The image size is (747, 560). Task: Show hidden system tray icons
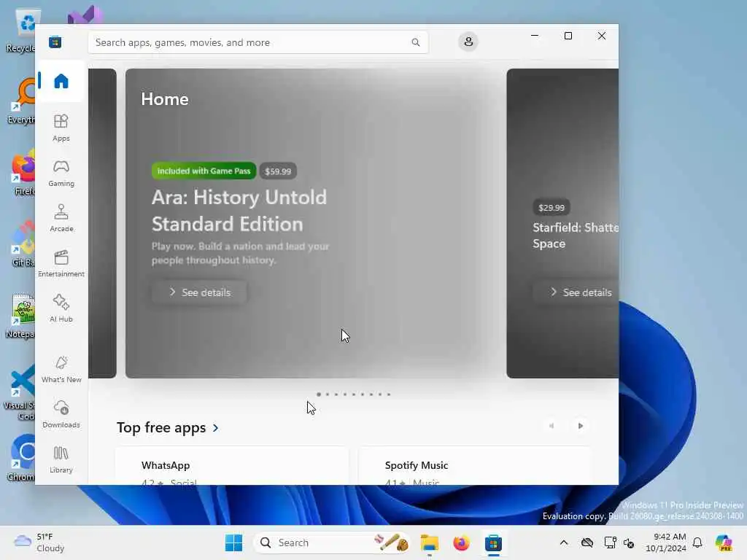564,542
